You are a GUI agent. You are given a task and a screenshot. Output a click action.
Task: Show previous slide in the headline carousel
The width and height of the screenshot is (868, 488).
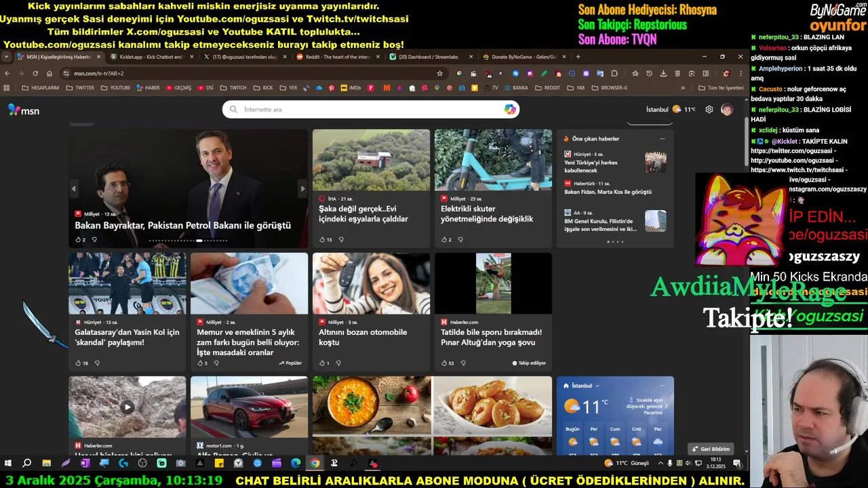point(73,188)
